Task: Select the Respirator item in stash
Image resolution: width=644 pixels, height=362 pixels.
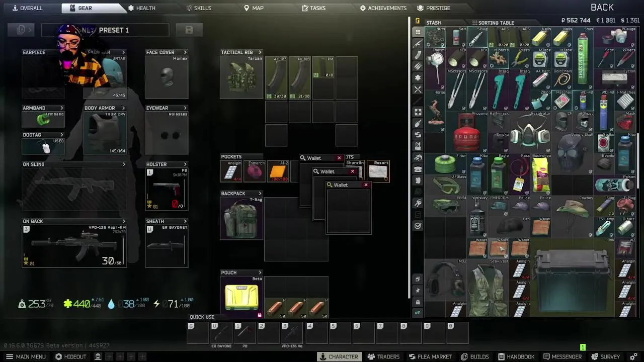Action: click(x=530, y=133)
